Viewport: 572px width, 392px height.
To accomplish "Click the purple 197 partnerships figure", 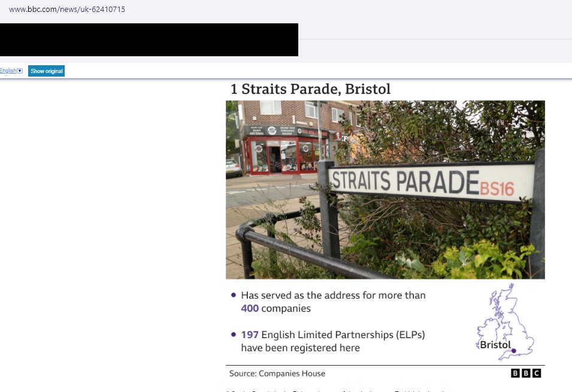I will coord(250,335).
